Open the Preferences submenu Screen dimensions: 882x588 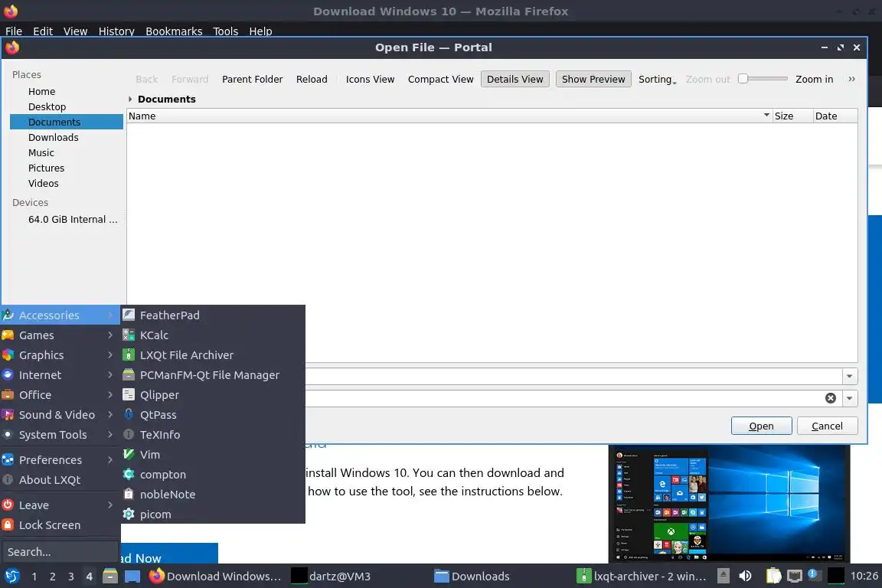coord(60,459)
